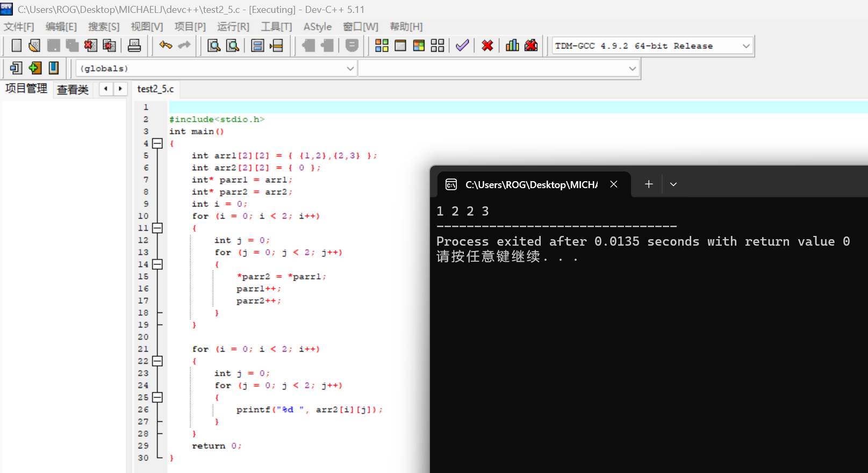
Task: Click the Insert snippet icon in second toolbar
Action: [16, 68]
